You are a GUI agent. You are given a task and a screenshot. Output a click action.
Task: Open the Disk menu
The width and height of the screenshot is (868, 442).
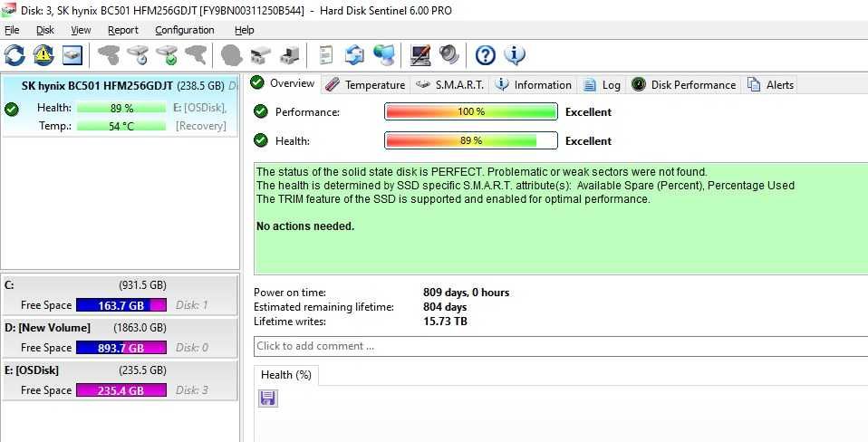(45, 31)
